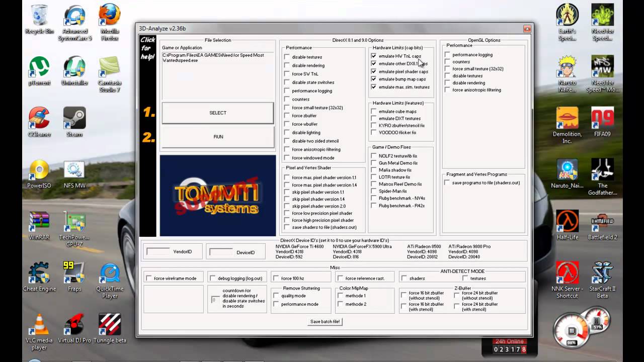Enable force wireframe mode checkbox
644x362 pixels.
coord(149,278)
